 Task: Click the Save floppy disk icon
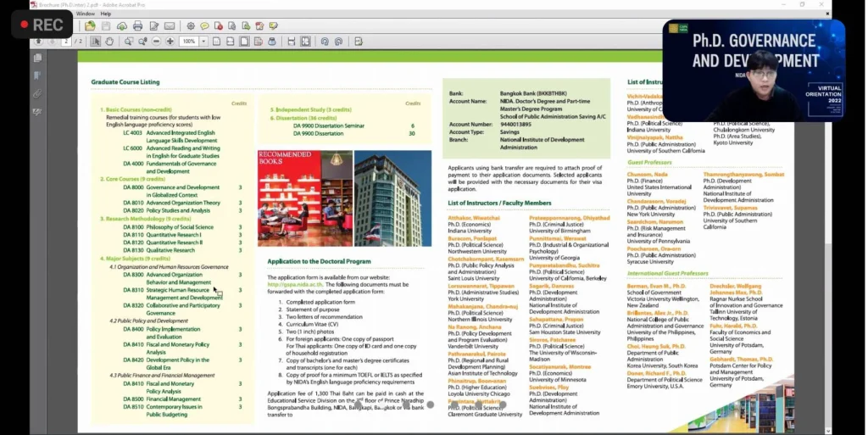tap(106, 26)
